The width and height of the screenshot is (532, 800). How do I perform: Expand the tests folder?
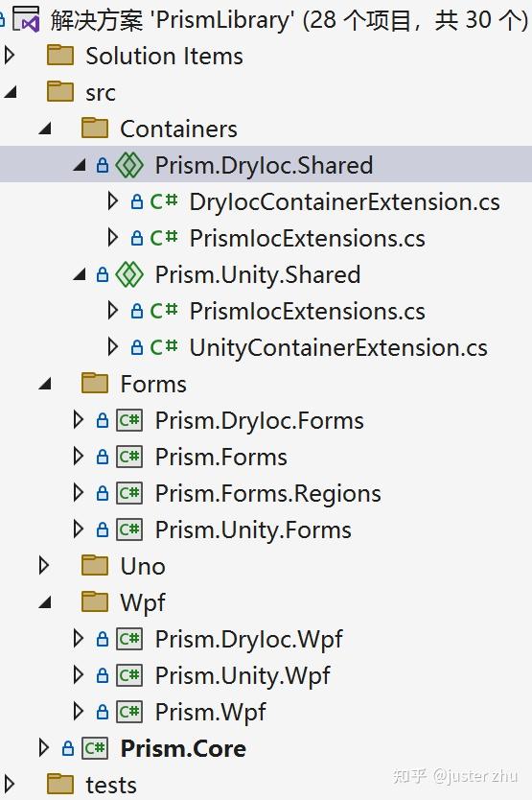tap(10, 785)
